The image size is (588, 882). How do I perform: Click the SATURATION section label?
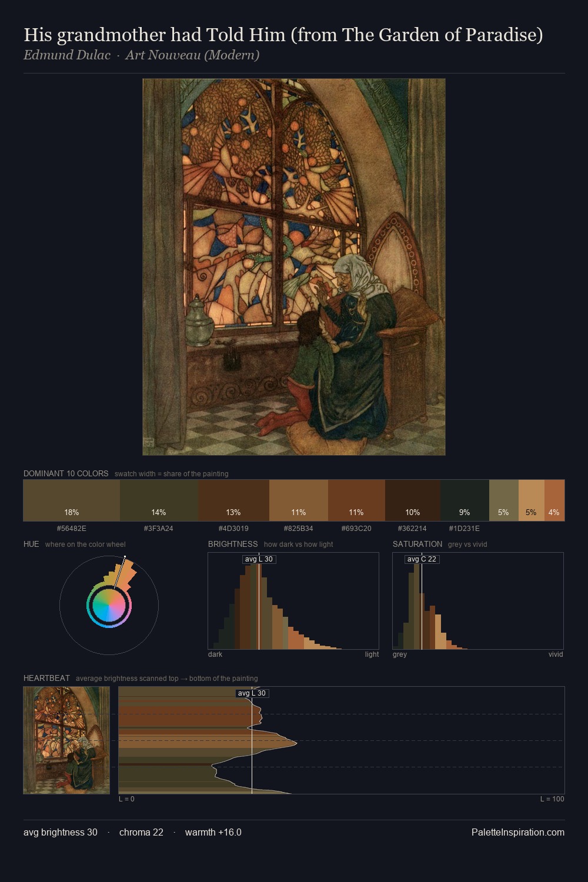[x=417, y=544]
